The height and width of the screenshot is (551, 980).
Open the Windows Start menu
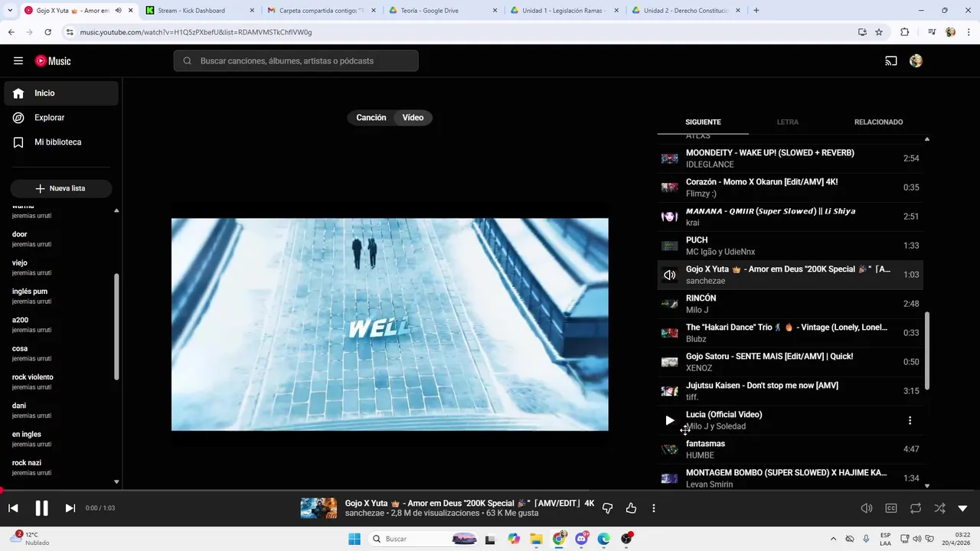[x=354, y=539]
